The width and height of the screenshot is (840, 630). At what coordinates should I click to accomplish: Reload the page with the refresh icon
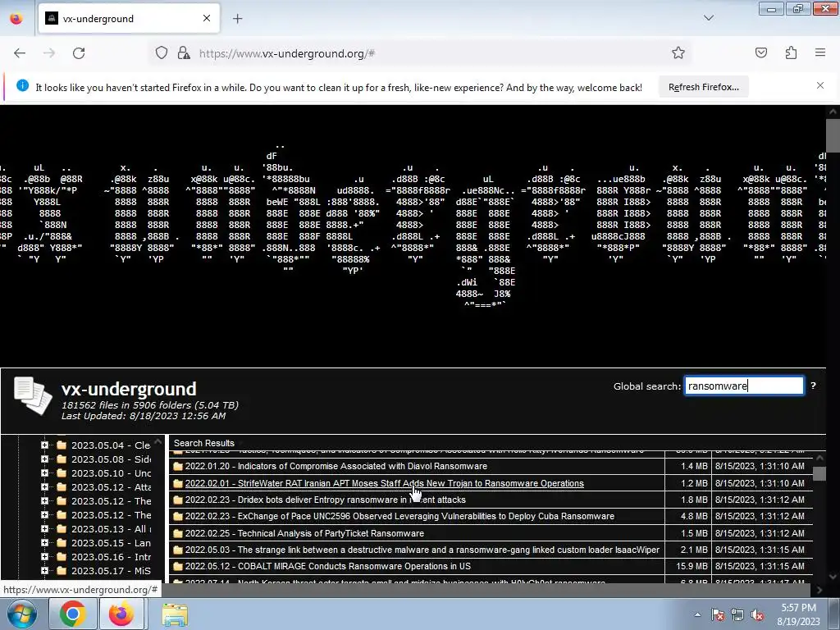[79, 53]
